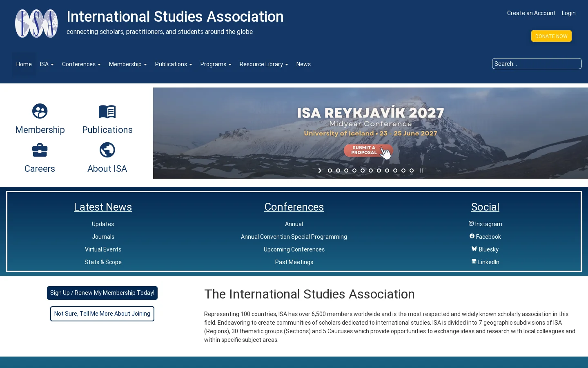Focus the Search input field
588x368 pixels.
537,64
